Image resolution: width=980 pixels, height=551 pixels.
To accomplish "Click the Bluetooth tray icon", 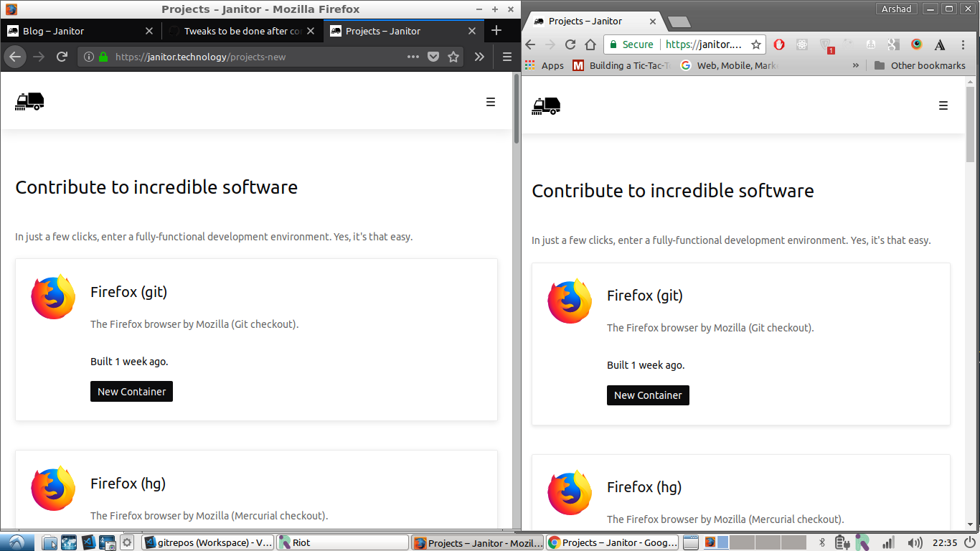I will (x=823, y=543).
